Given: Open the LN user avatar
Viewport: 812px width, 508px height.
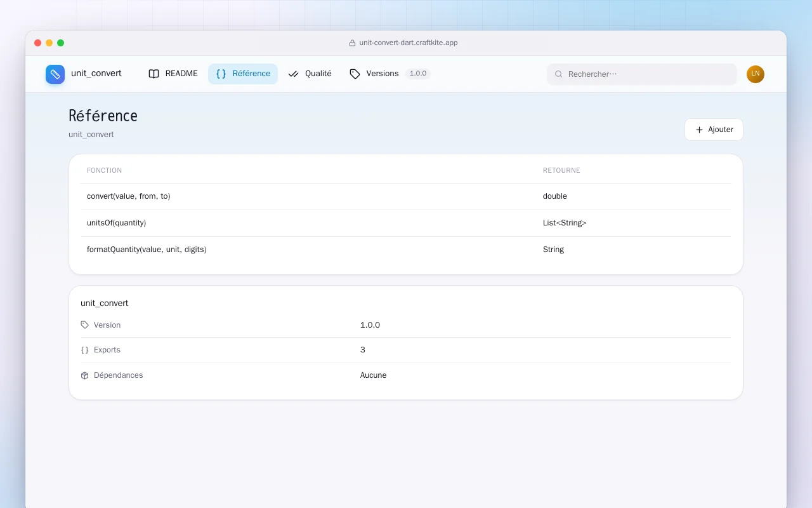Looking at the screenshot, I should [756, 74].
